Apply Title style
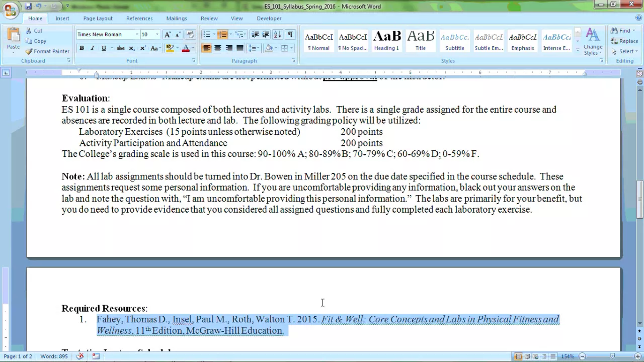The image size is (644, 362). pyautogui.click(x=421, y=41)
